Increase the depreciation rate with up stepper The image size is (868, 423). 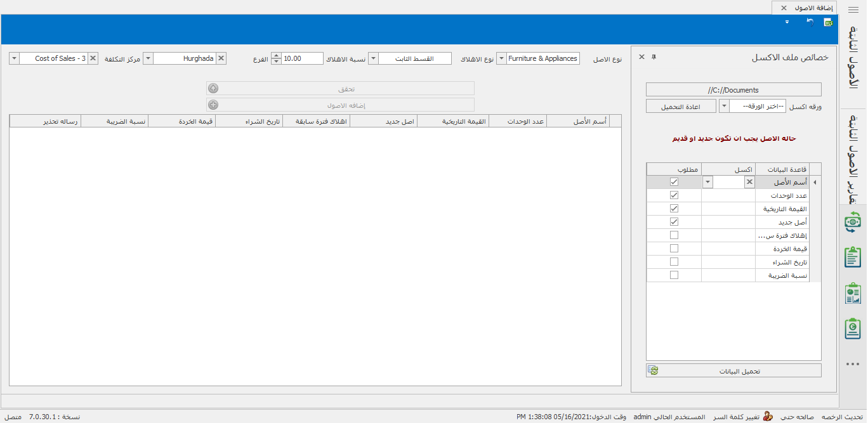276,55
